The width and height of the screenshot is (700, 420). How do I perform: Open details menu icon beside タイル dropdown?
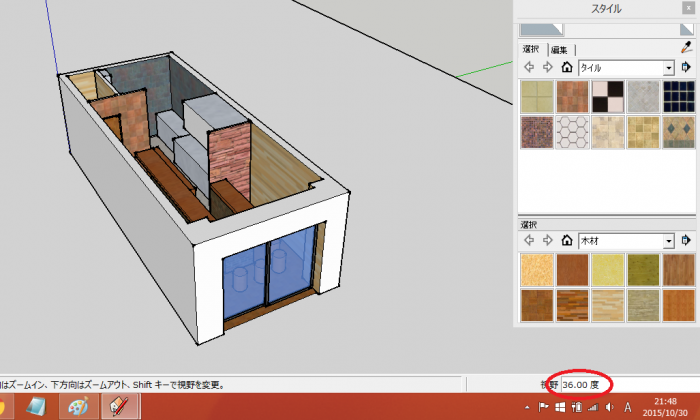686,68
